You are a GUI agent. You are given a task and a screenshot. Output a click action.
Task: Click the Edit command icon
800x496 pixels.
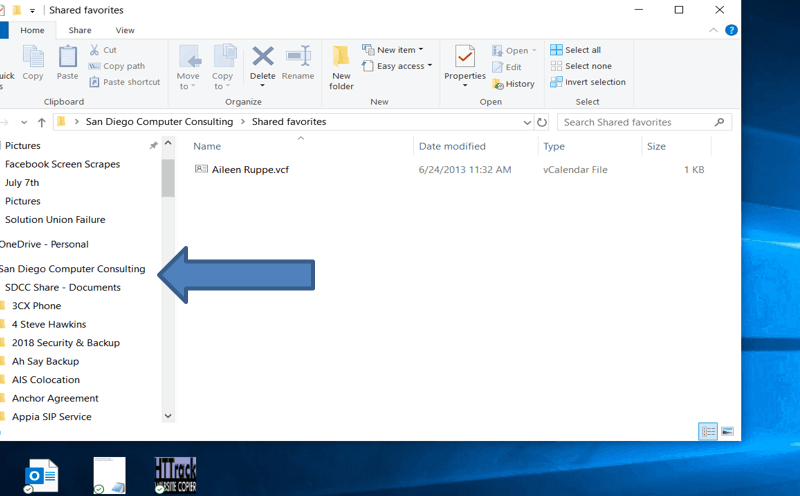click(497, 67)
